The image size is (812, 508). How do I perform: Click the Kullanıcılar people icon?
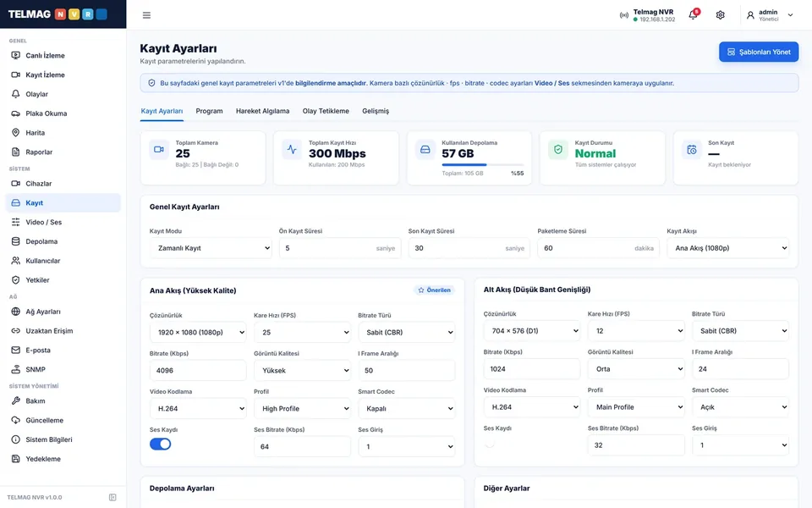[x=15, y=261]
